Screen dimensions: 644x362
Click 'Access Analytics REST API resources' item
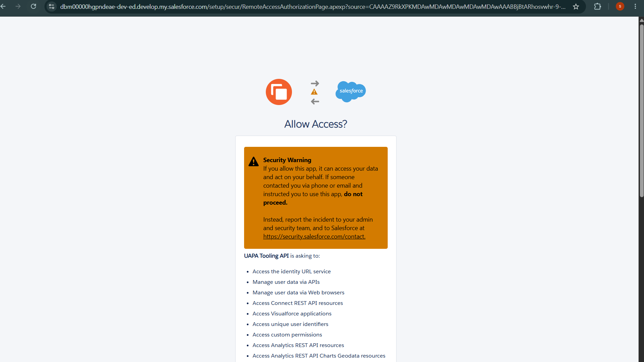(298, 345)
